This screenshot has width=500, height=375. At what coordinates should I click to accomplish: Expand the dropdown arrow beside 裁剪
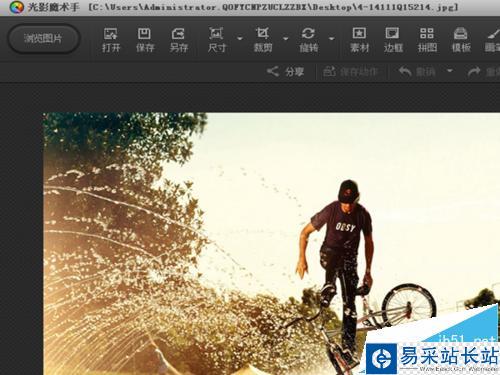[x=286, y=39]
